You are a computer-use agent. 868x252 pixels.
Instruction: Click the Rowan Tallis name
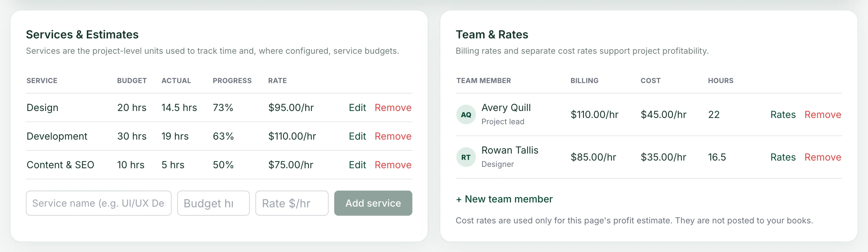pos(510,150)
